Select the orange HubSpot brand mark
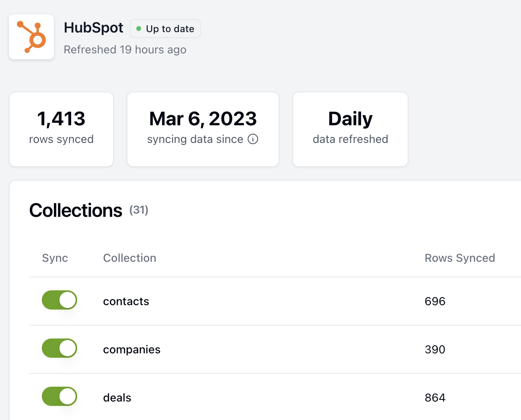The image size is (521, 420). pyautogui.click(x=31, y=37)
